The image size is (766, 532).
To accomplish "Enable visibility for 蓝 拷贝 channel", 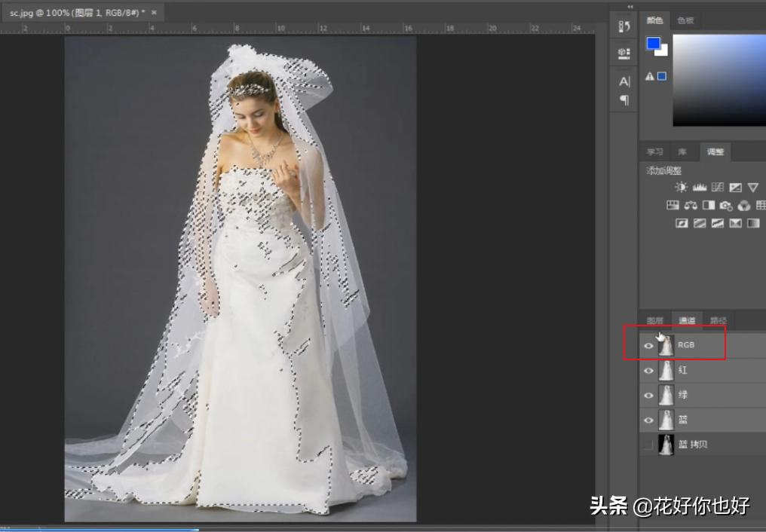I will pyautogui.click(x=648, y=445).
